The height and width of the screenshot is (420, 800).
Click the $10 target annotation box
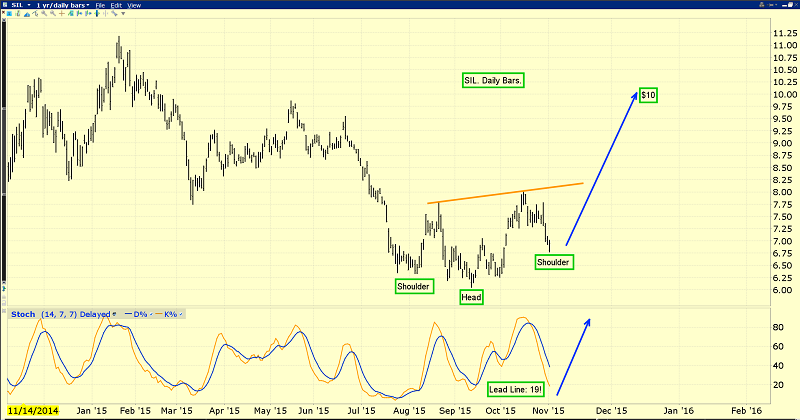(648, 95)
